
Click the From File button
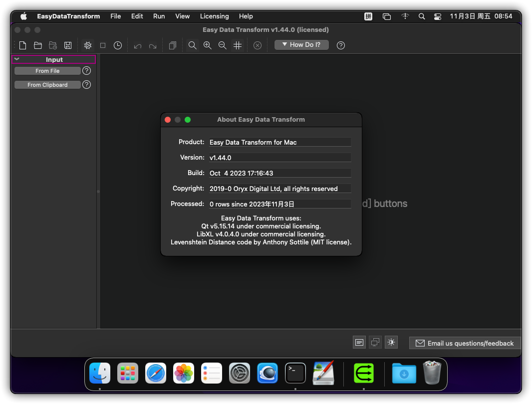click(x=47, y=71)
